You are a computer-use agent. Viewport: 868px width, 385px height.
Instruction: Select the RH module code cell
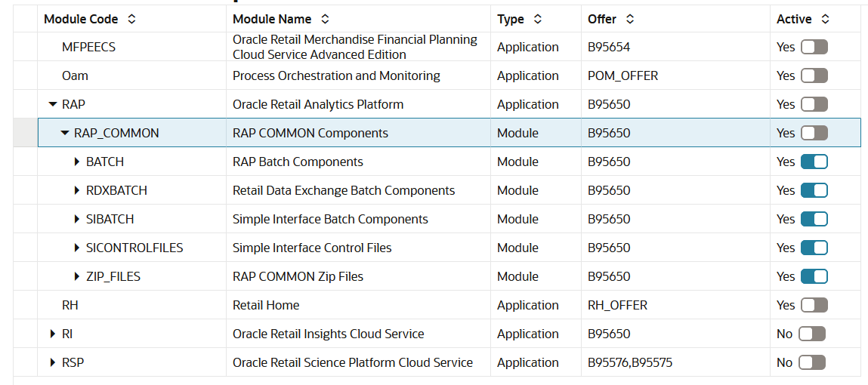tap(131, 305)
